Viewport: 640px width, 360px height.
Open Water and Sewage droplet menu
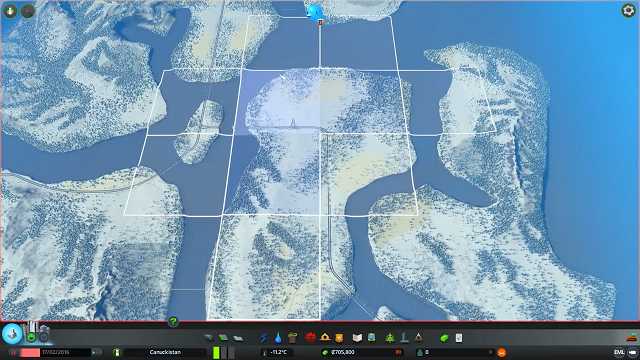point(278,338)
